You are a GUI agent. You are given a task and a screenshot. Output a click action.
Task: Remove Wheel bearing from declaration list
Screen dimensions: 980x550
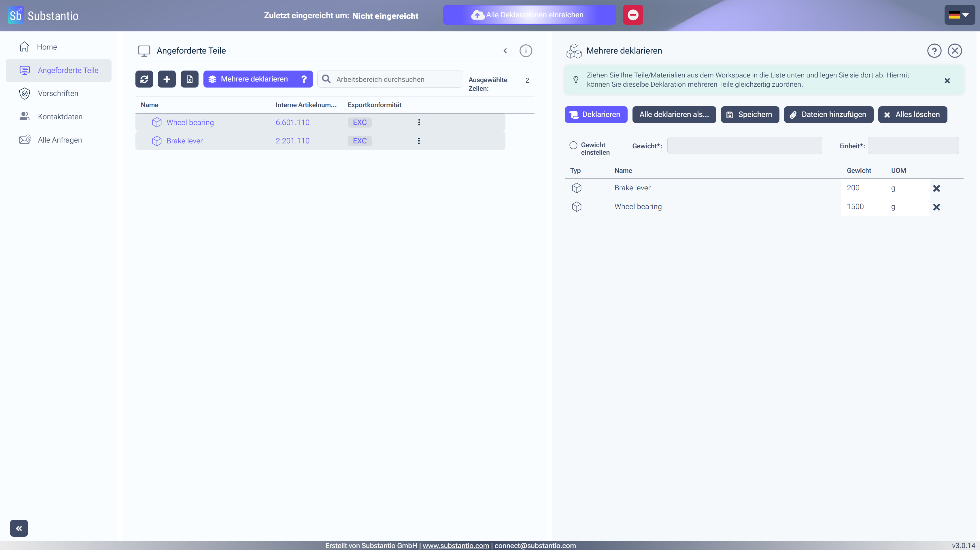click(x=936, y=207)
